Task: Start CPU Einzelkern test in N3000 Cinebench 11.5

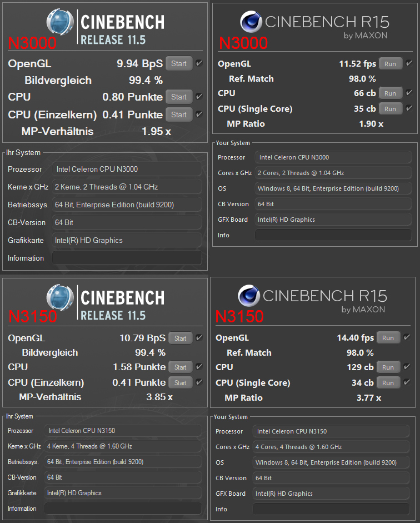Action: (x=179, y=114)
